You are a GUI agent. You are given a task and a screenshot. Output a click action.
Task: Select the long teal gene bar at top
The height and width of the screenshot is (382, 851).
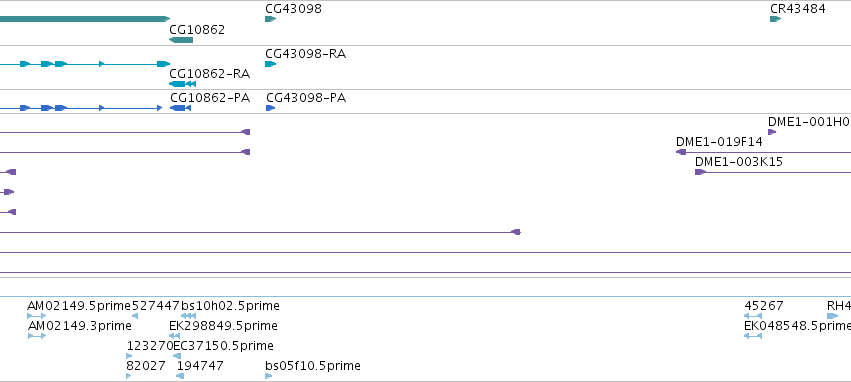(85, 19)
